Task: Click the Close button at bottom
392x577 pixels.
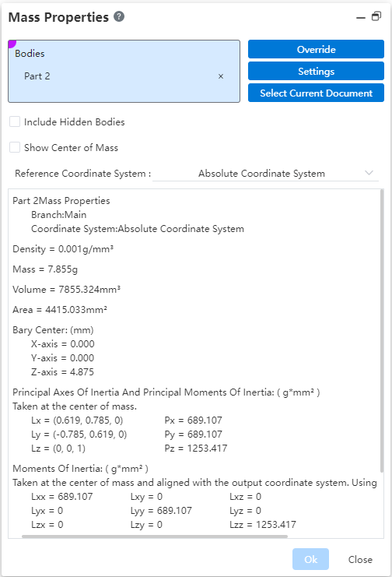Action: tap(360, 559)
